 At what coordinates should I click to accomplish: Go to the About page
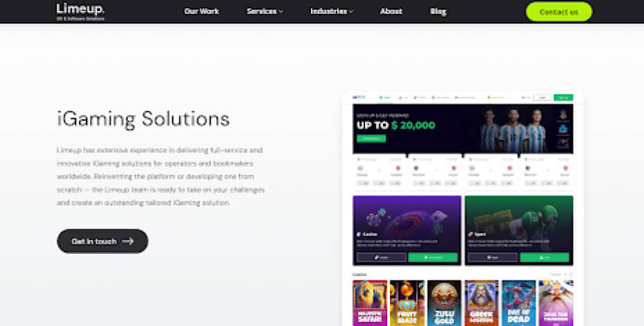(391, 12)
